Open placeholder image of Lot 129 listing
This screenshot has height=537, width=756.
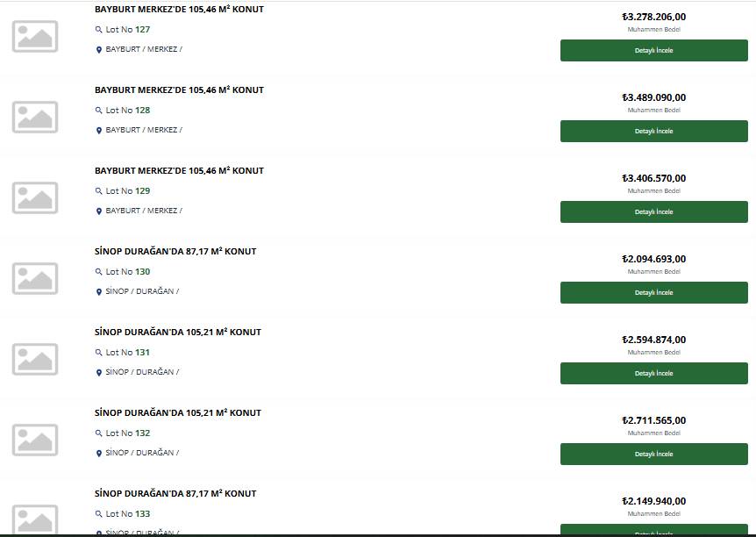point(35,197)
